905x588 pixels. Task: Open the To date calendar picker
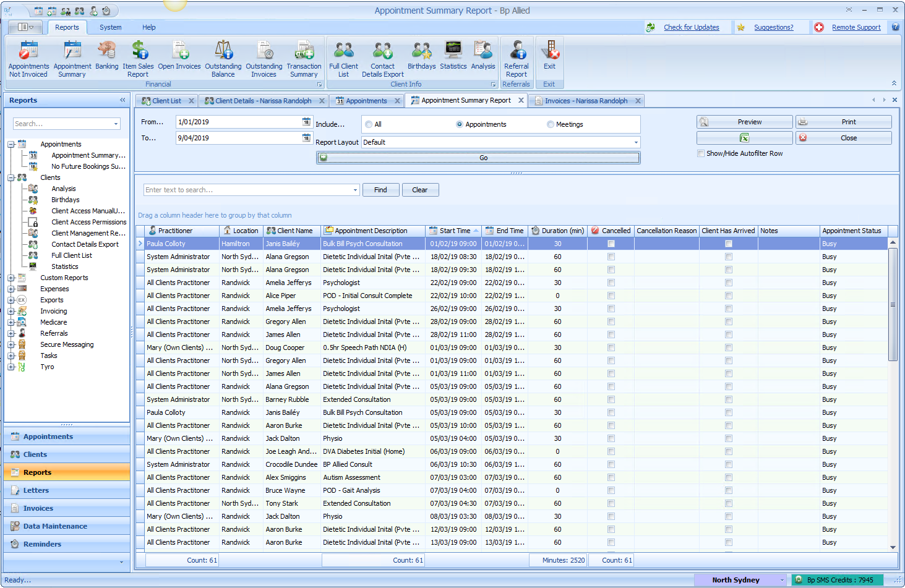pyautogui.click(x=306, y=138)
